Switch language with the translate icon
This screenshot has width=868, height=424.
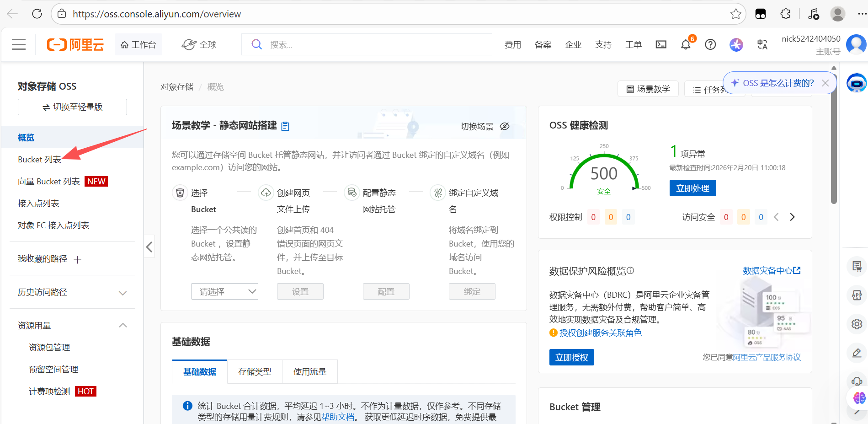pos(762,44)
